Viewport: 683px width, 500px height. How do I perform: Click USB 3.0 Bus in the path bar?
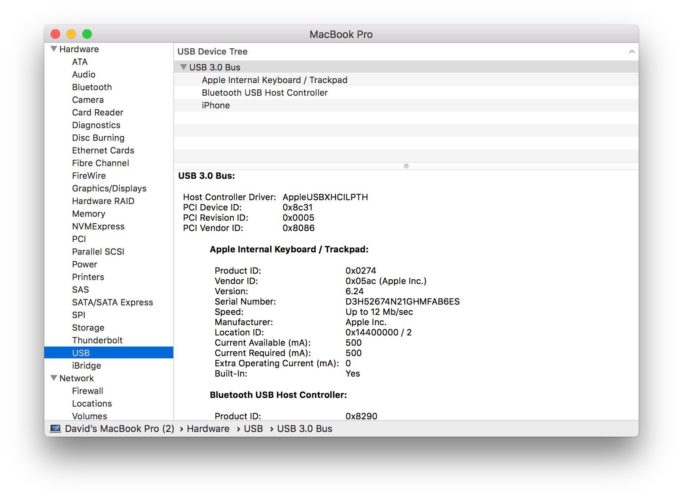coord(304,429)
